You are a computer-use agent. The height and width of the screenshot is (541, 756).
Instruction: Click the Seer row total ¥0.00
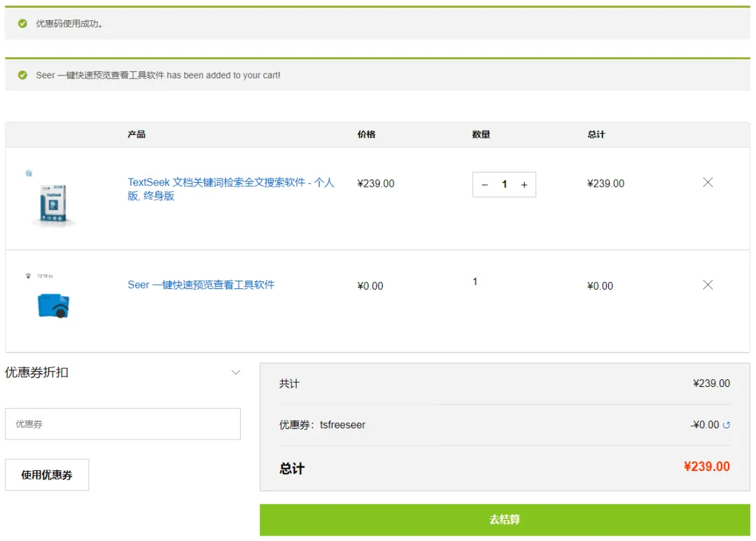600,286
